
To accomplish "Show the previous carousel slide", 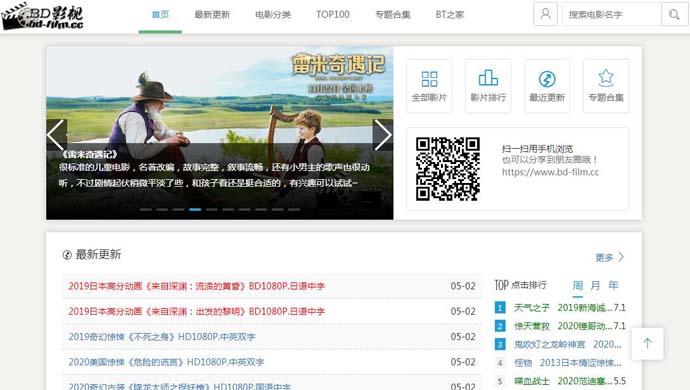I will click(x=56, y=135).
